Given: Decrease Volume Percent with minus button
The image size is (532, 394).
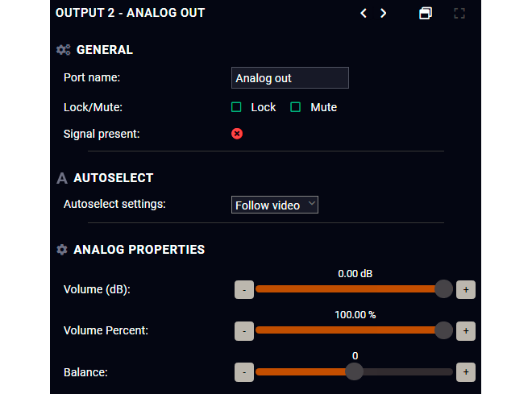Looking at the screenshot, I should tap(244, 331).
